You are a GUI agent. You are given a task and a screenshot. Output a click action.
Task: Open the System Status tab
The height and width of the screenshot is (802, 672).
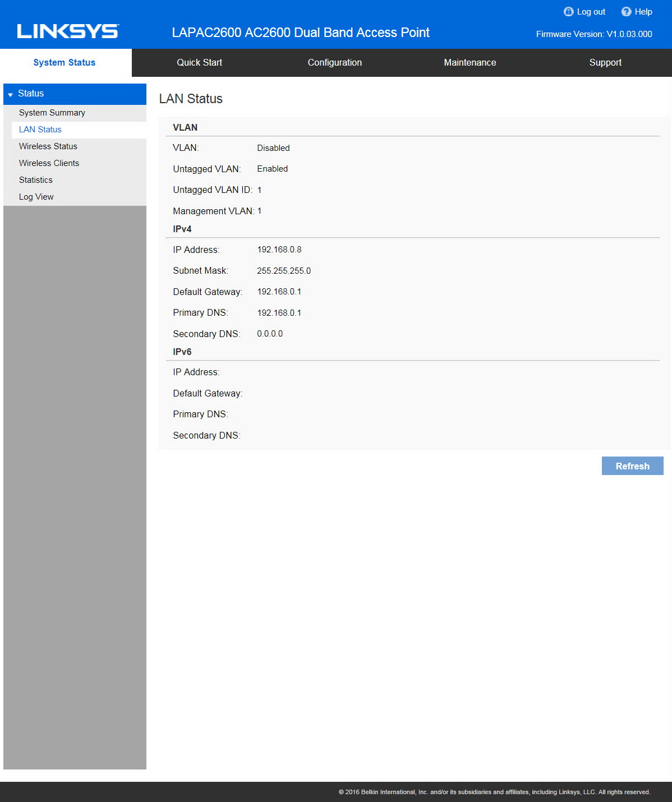coord(65,63)
